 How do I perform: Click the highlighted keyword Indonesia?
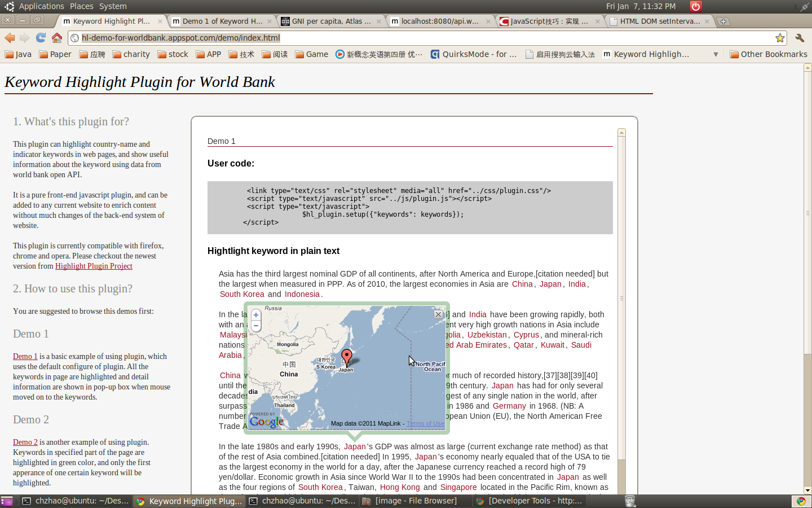[x=302, y=294]
